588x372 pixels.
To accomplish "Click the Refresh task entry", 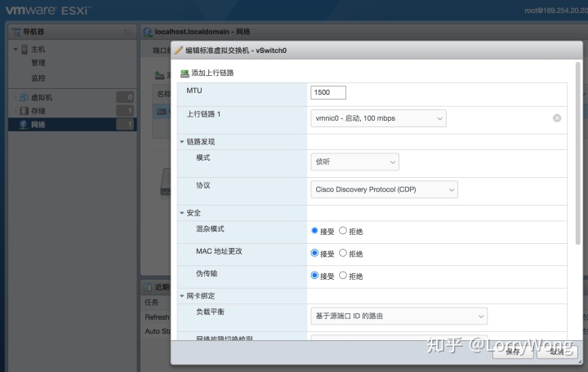I will [x=157, y=317].
